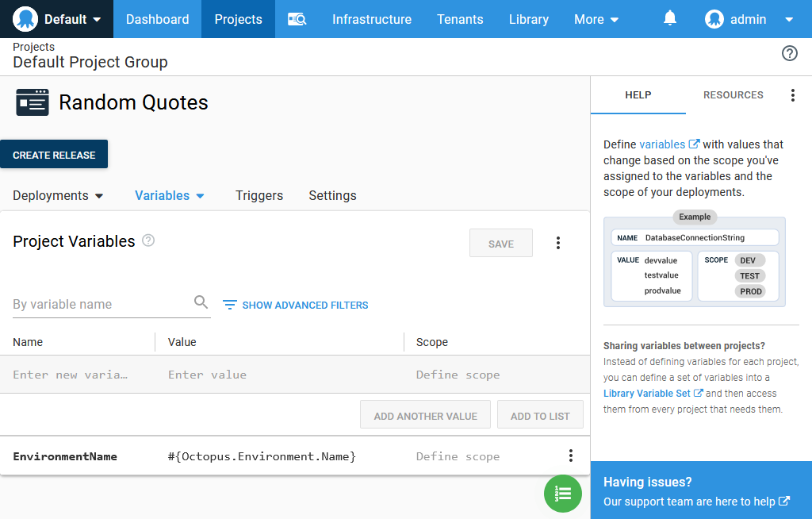Open the Project Variables overflow menu
This screenshot has height=519, width=812.
tap(557, 243)
